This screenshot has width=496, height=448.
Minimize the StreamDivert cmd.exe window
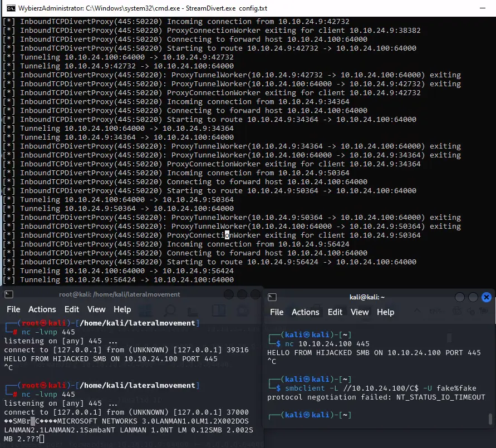(x=483, y=8)
